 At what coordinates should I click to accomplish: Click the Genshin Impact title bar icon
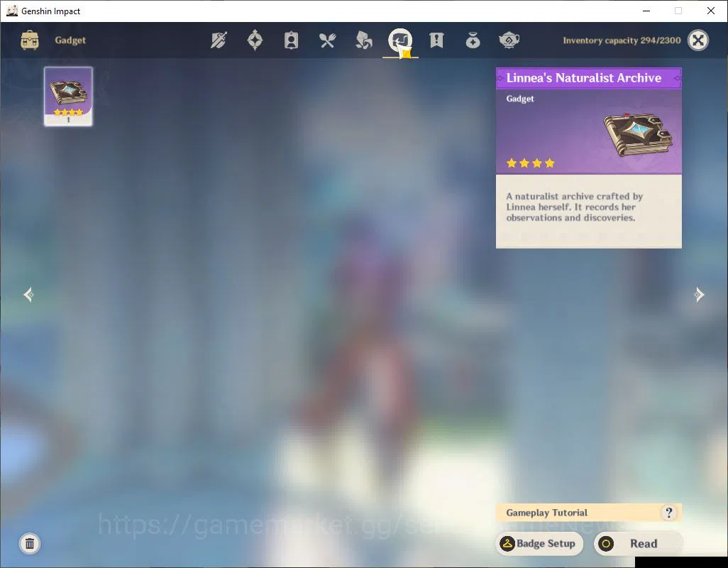tap(12, 11)
